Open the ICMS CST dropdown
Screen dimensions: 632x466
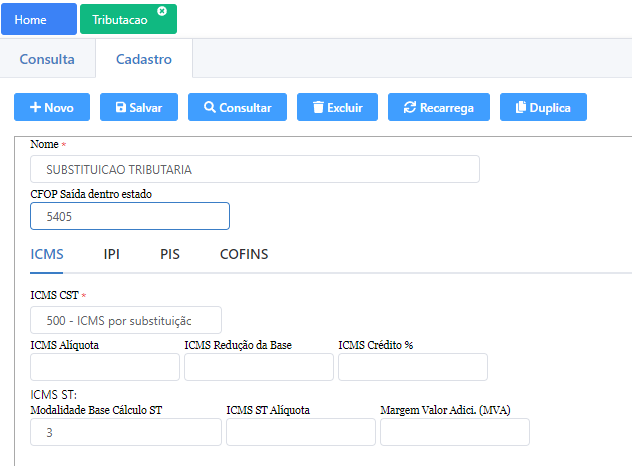click(x=126, y=320)
